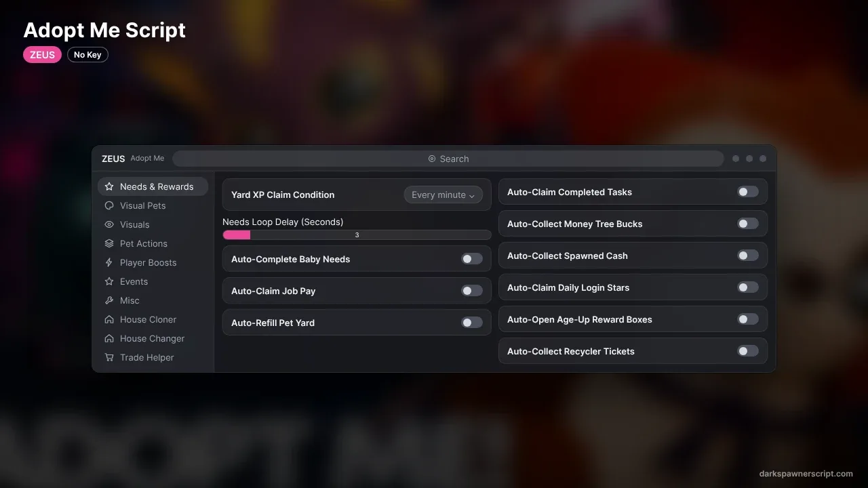Open the Events section

(x=153, y=281)
